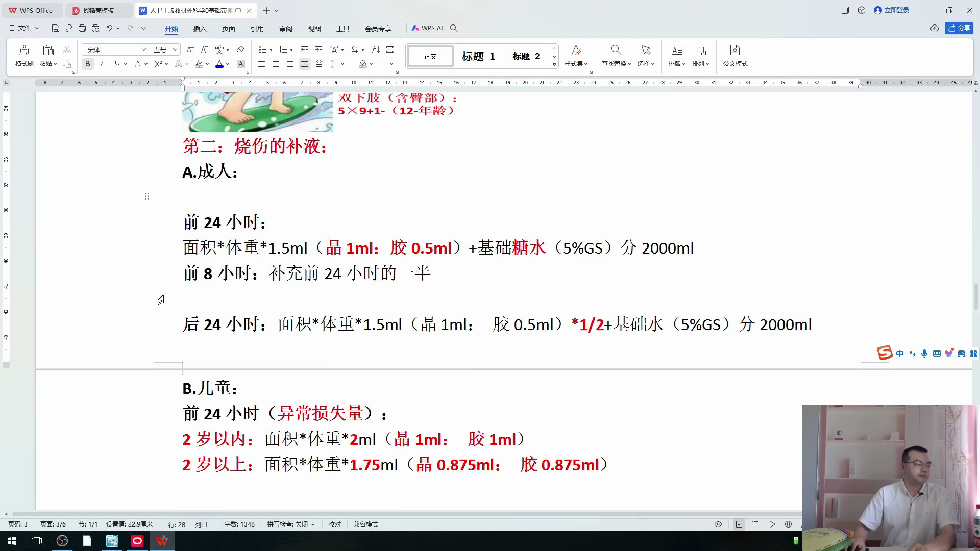Click the Bold formatting icon
Image resolution: width=980 pixels, height=551 pixels.
click(x=87, y=64)
